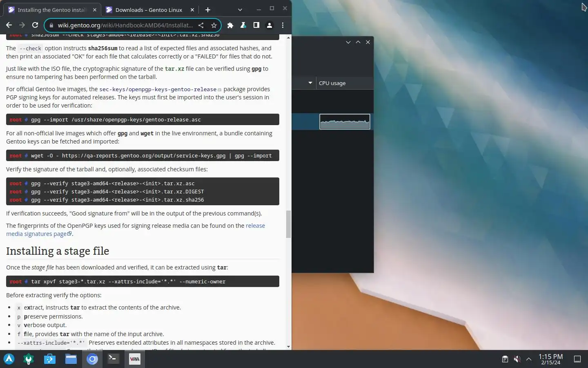Launch the green package tool in the taskbar
The height and width of the screenshot is (368, 588).
pyautogui.click(x=29, y=359)
